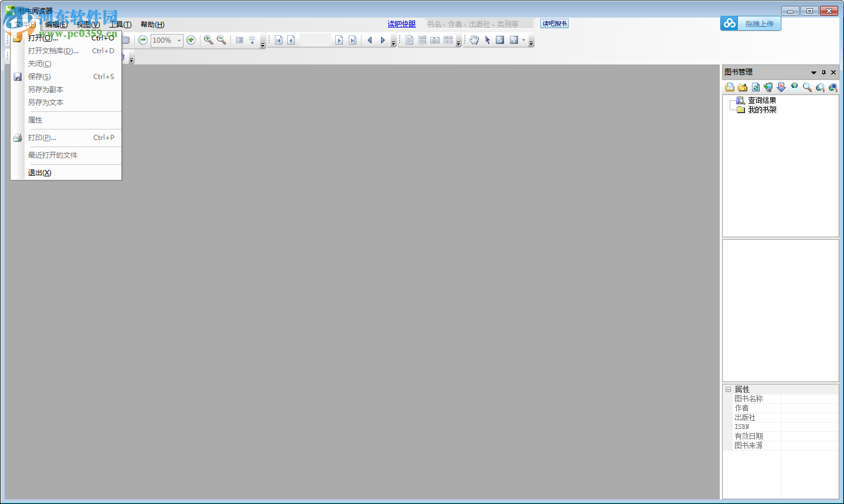Screen dimensions: 844x504
Task: Click the 图书名称 property row
Action: (x=781, y=399)
